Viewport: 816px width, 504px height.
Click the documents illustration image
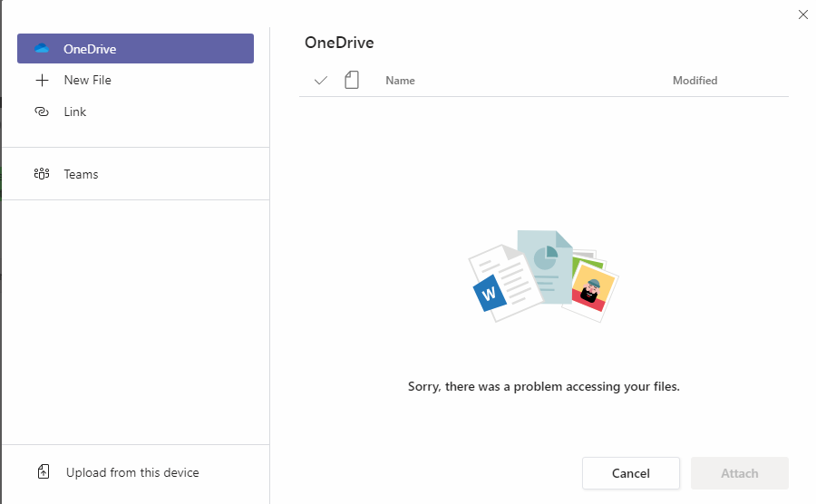point(544,276)
